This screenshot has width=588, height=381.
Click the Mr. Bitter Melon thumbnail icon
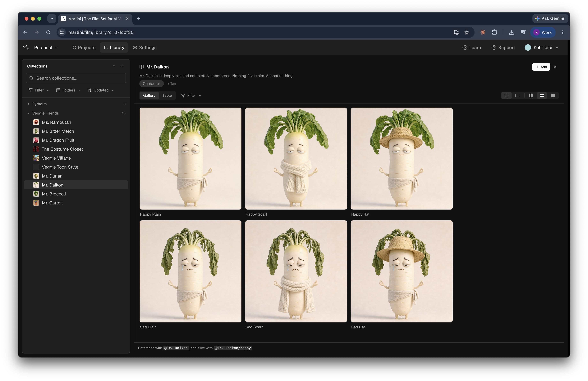[36, 131]
